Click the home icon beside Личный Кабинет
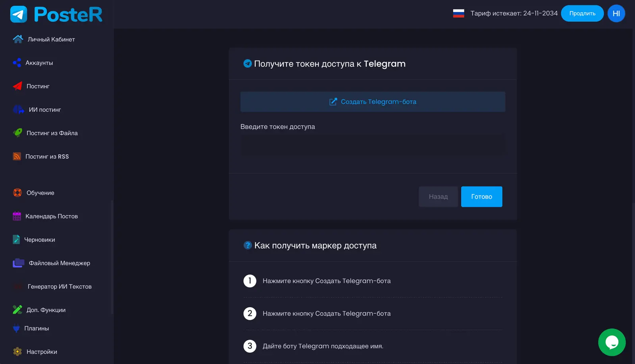635x364 pixels. coord(18,39)
